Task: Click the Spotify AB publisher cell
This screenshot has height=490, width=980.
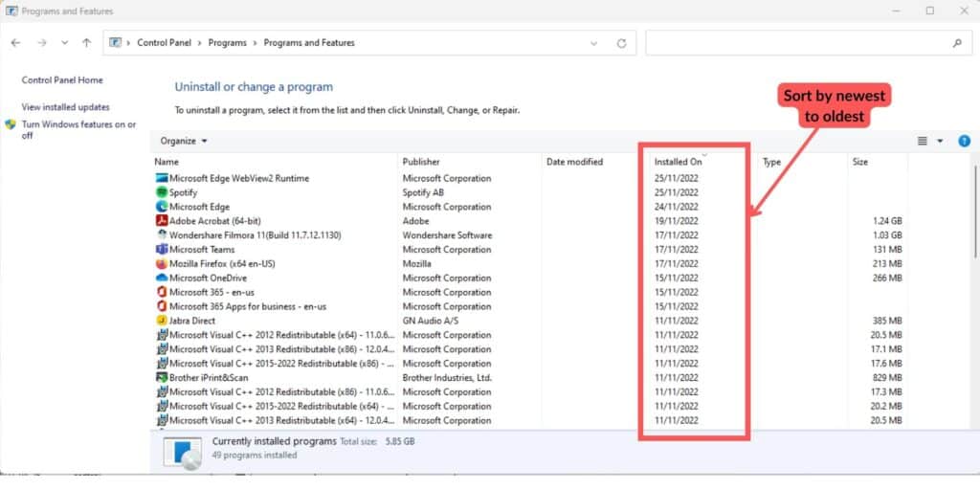Action: tap(423, 192)
